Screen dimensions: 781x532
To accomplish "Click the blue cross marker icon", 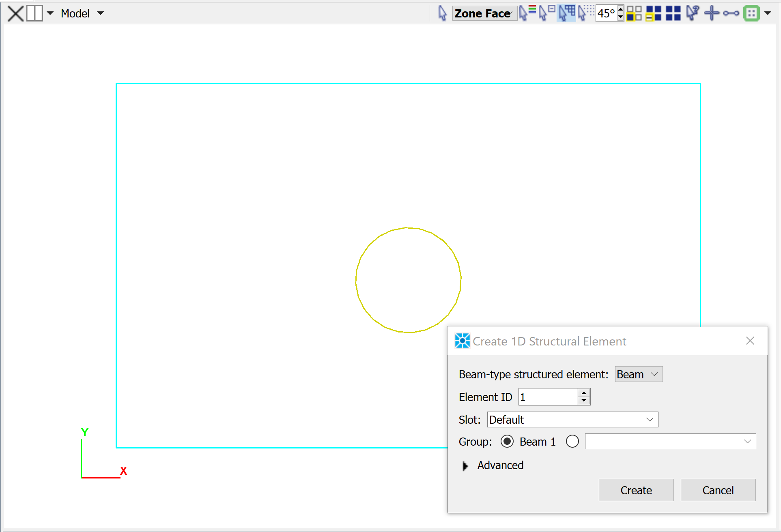I will [x=712, y=13].
